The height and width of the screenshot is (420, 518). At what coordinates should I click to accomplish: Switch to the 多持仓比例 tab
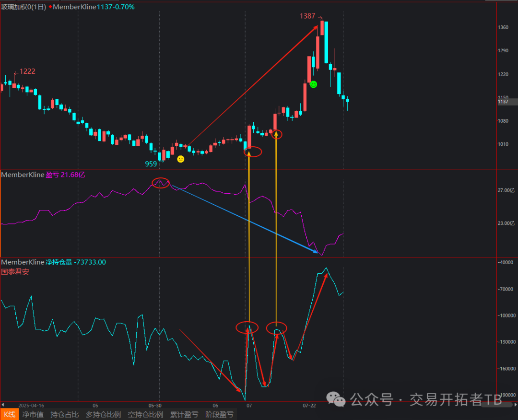point(103,414)
